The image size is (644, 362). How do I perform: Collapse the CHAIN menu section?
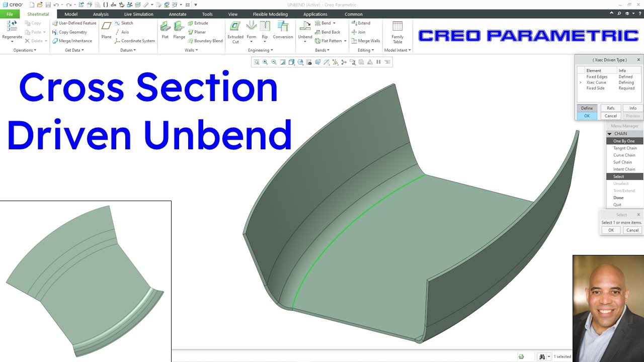click(x=610, y=134)
